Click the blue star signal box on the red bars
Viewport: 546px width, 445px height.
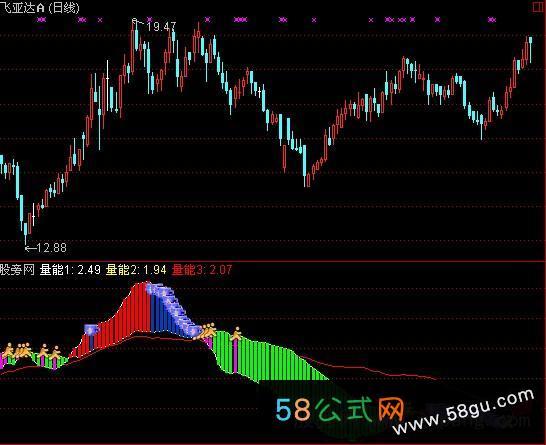click(92, 329)
